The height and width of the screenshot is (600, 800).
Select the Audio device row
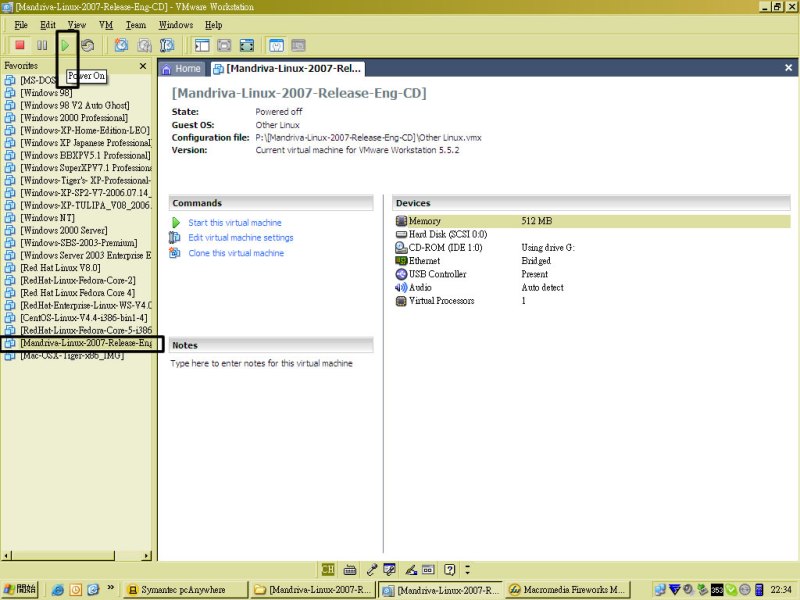point(592,287)
